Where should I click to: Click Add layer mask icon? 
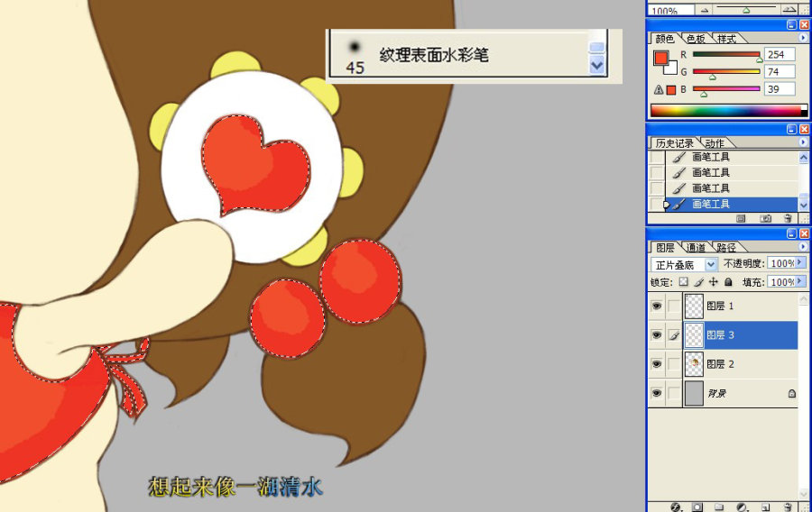[697, 507]
